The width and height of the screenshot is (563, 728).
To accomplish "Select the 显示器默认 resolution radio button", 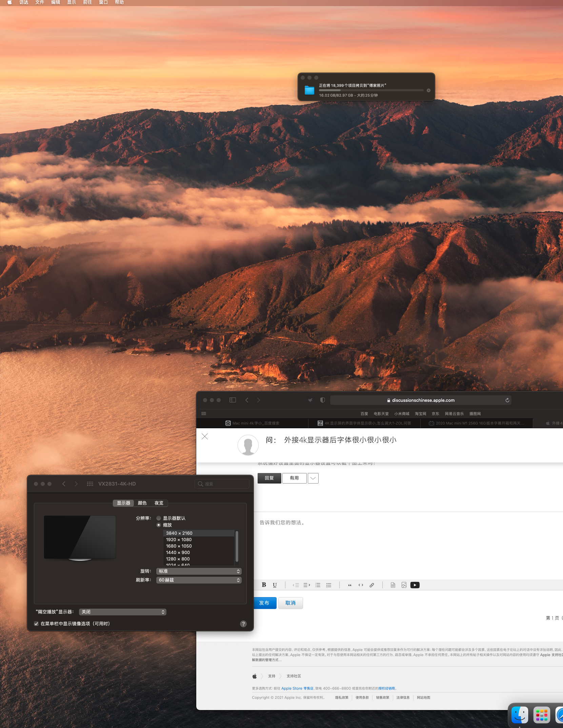I will point(159,518).
